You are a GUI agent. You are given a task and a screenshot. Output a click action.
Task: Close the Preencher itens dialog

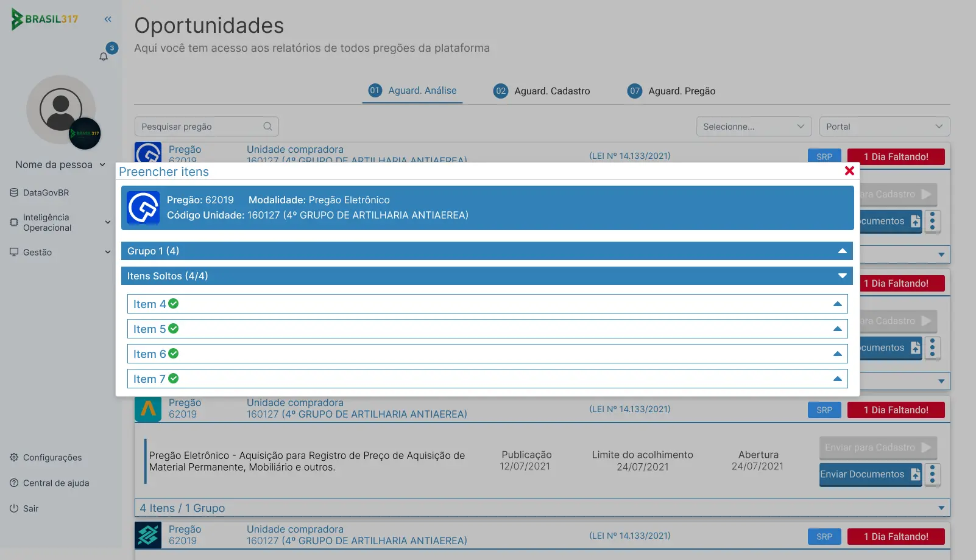click(849, 171)
